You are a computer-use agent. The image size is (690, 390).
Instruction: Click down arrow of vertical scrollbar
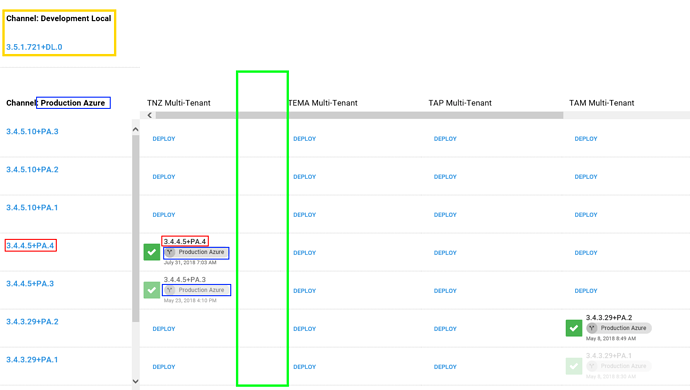click(136, 381)
